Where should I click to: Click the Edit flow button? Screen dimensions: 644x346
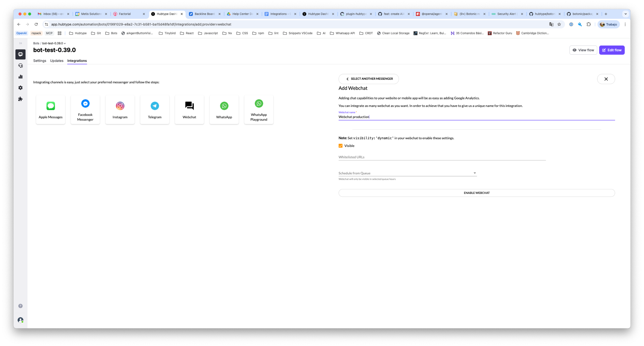(612, 50)
